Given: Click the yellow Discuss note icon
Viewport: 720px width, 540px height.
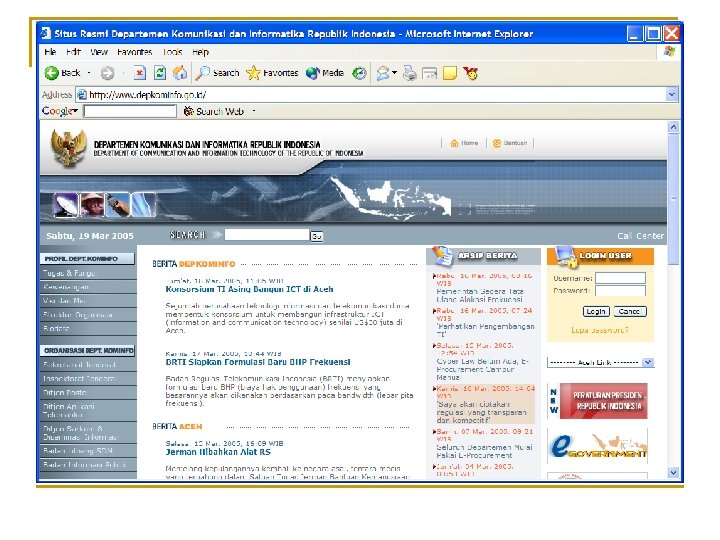Looking at the screenshot, I should tap(450, 73).
